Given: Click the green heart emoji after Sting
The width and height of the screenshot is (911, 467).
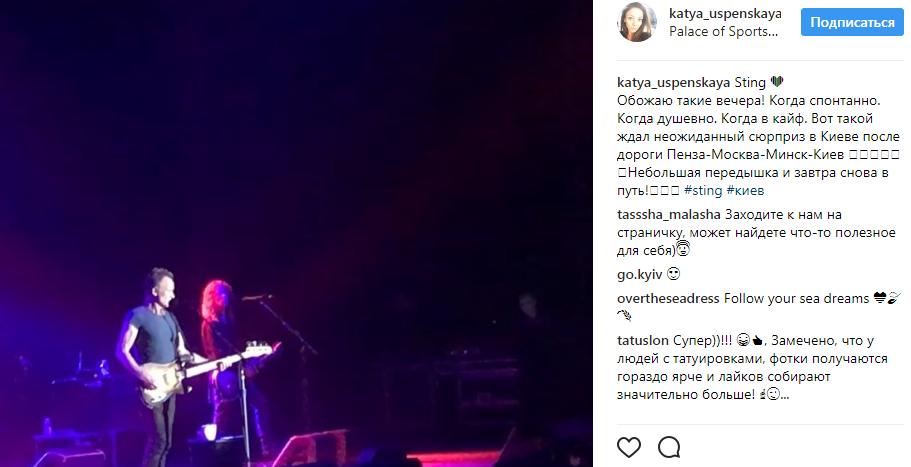Looking at the screenshot, I should pos(777,82).
